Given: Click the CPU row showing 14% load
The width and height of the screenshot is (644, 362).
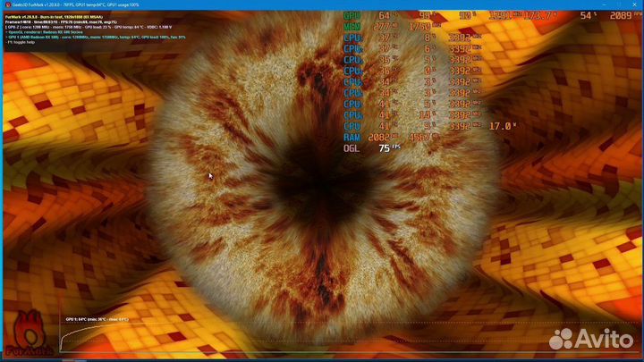Looking at the screenshot, I should tap(412, 115).
